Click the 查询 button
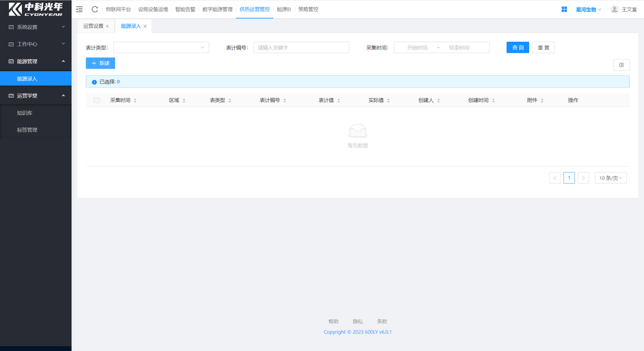The height and width of the screenshot is (351, 644). (x=517, y=47)
